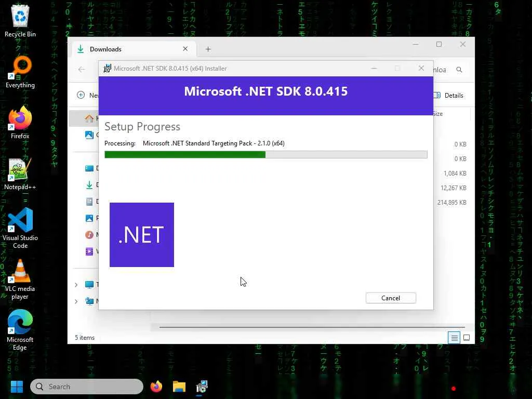Screen dimensions: 532x399
Task: Select the Music icon in Explorer sidebar
Action: (x=89, y=235)
